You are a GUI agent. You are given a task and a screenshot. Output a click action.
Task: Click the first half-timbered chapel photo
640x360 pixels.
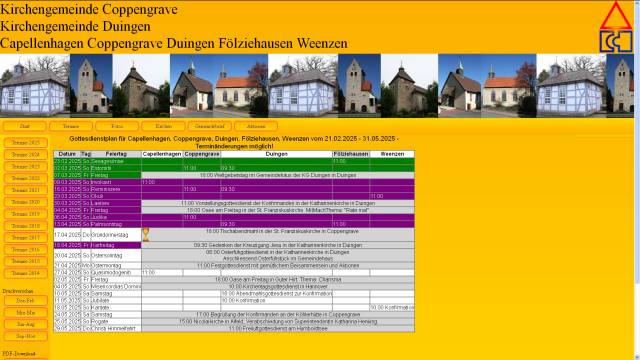[x=35, y=86]
